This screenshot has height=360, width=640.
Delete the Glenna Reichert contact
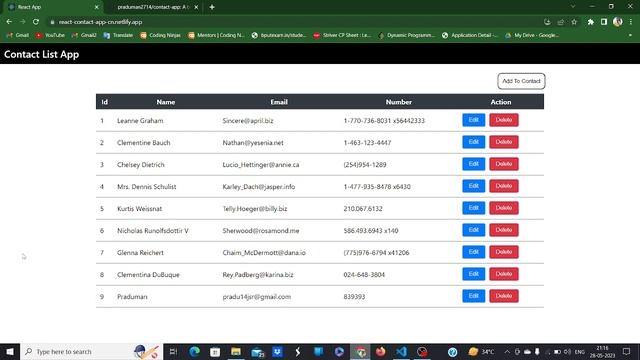point(504,252)
